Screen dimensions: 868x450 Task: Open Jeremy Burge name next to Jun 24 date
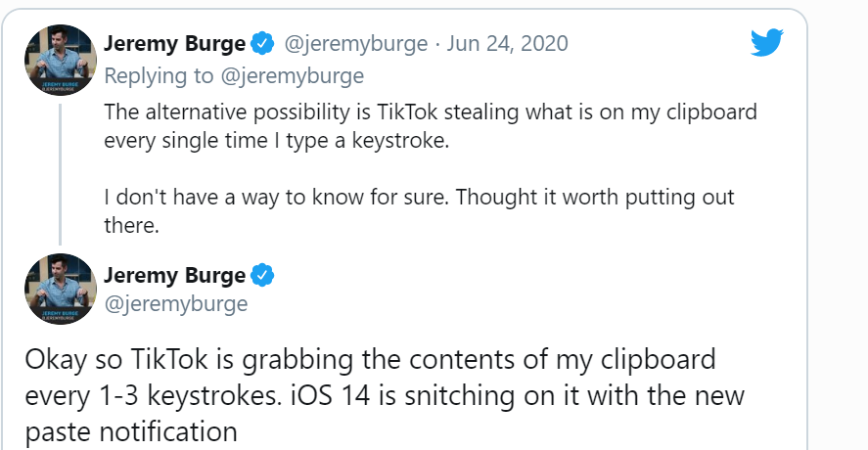[175, 44]
